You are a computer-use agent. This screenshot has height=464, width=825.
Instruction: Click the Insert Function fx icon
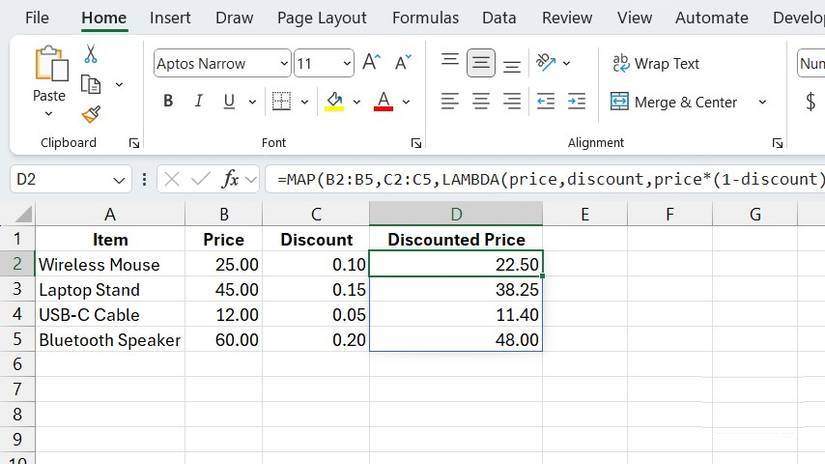tap(230, 179)
